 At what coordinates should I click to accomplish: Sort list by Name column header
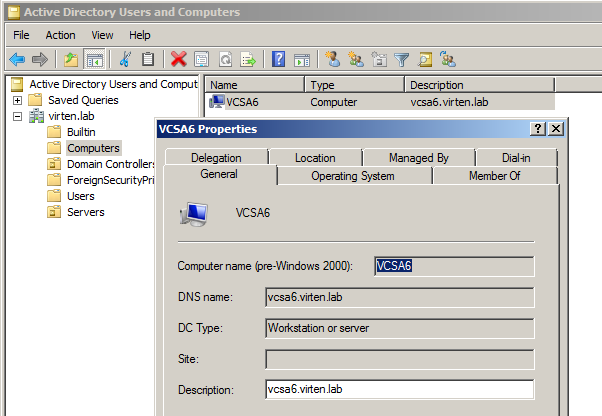tap(255, 84)
